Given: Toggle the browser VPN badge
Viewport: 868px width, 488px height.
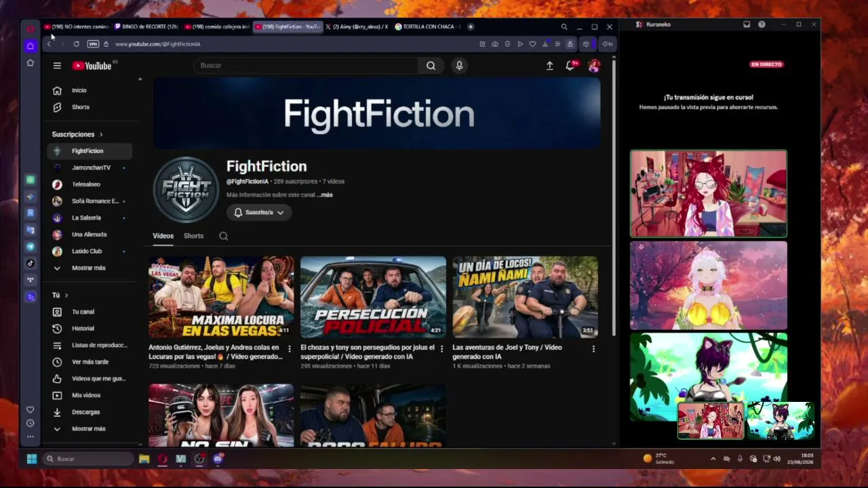Looking at the screenshot, I should pos(93,44).
